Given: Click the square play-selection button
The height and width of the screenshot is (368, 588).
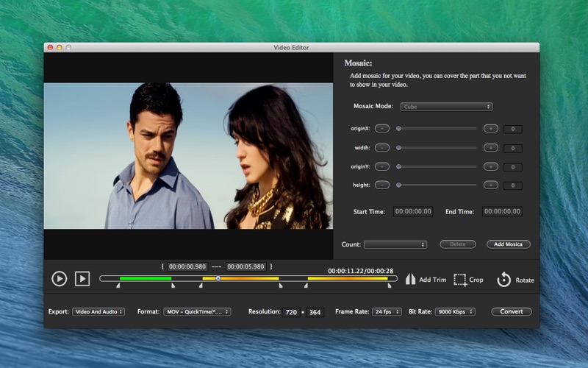Looking at the screenshot, I should 82,278.
